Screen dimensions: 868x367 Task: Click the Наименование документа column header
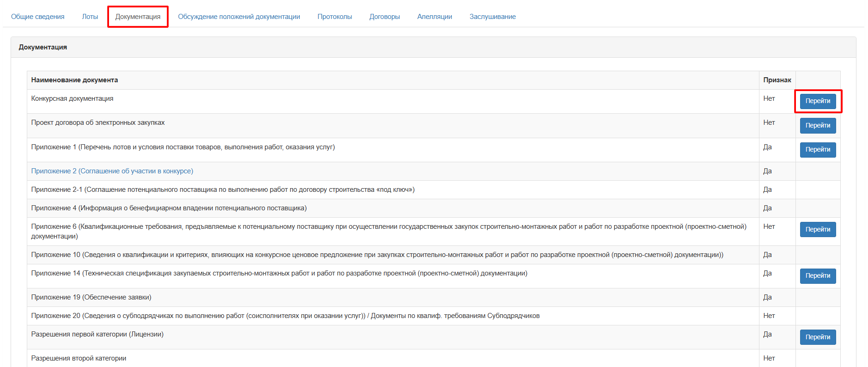pyautogui.click(x=74, y=80)
